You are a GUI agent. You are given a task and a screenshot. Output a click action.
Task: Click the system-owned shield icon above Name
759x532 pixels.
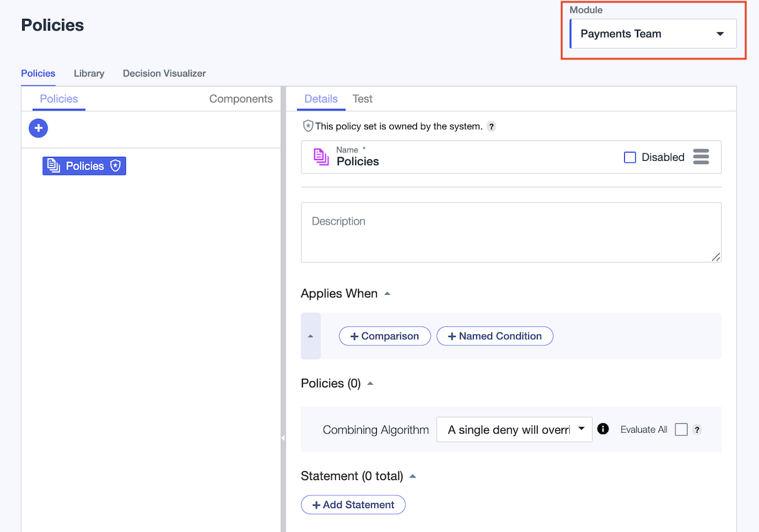pos(308,126)
